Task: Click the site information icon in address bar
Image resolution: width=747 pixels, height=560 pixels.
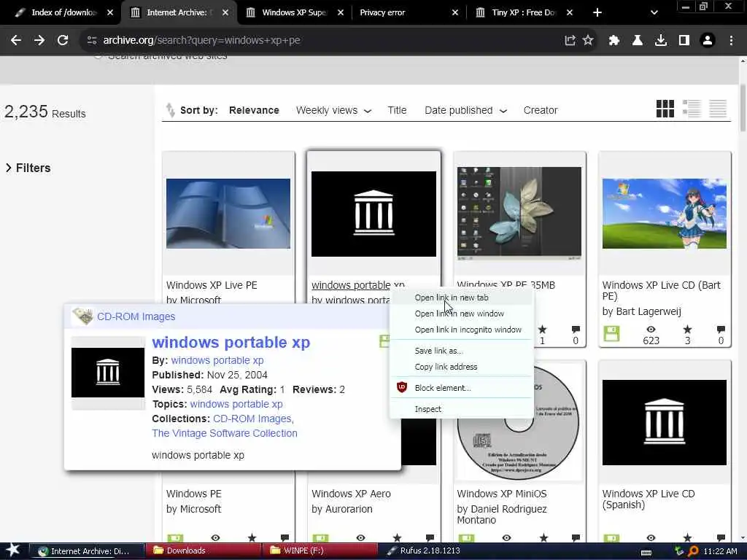Action: pos(92,41)
